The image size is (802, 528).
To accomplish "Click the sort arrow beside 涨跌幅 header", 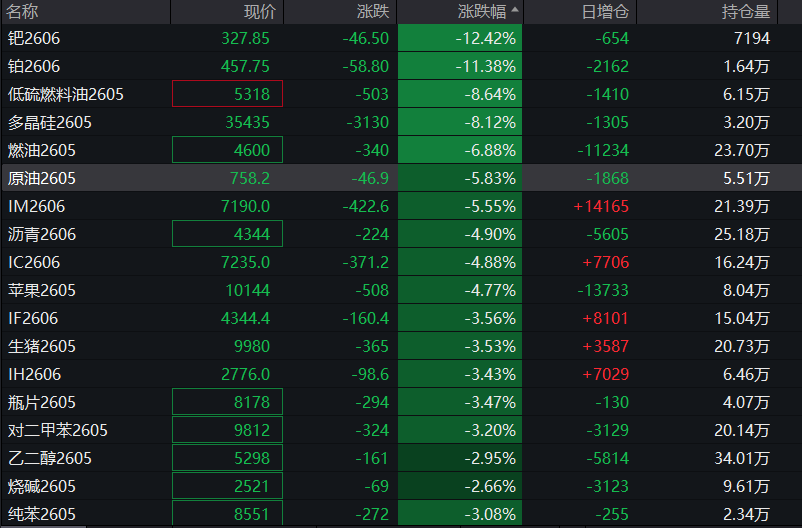I will pyautogui.click(x=515, y=11).
